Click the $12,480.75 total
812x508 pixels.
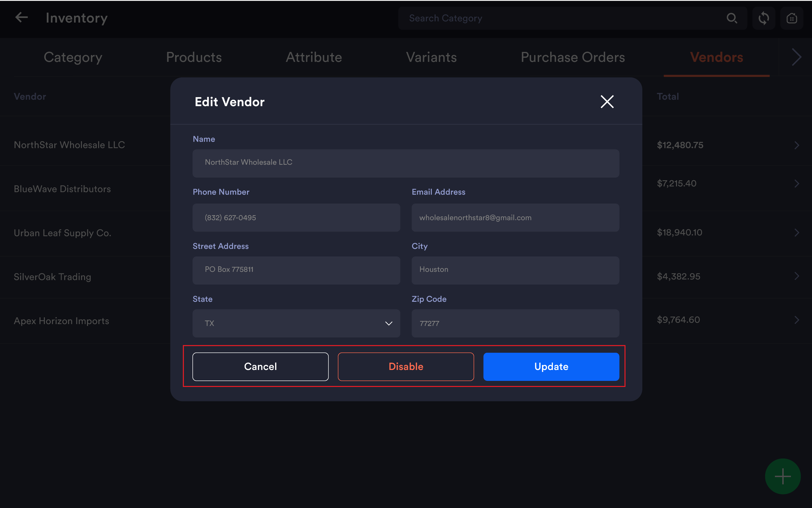point(680,145)
